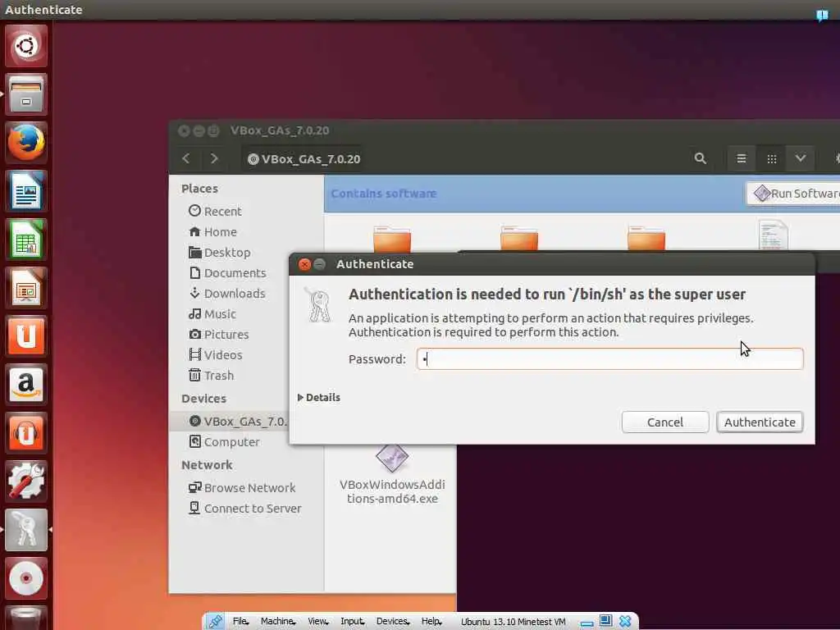840x630 pixels.
Task: Open Documents in sidebar
Action: click(x=228, y=273)
